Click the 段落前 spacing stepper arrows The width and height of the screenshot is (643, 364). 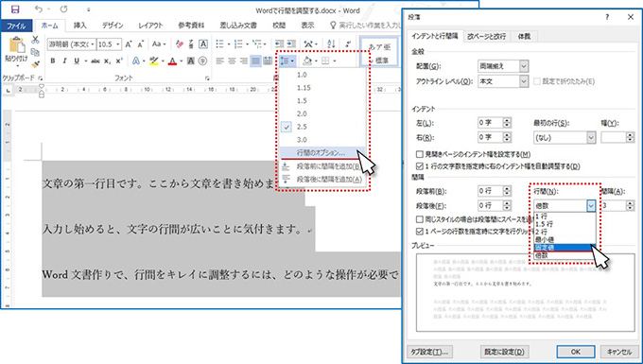pyautogui.click(x=507, y=191)
